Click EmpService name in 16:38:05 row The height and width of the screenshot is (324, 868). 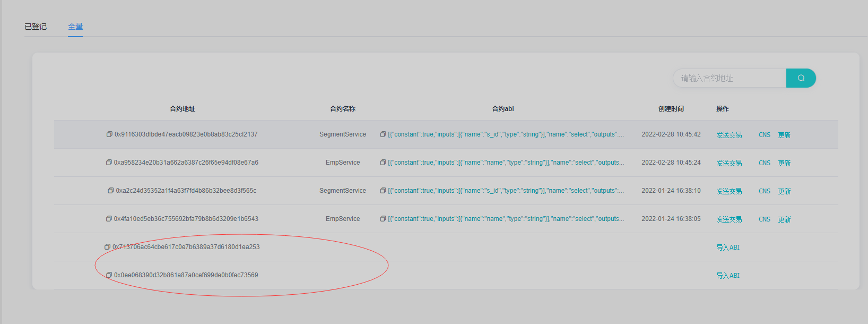tap(343, 219)
